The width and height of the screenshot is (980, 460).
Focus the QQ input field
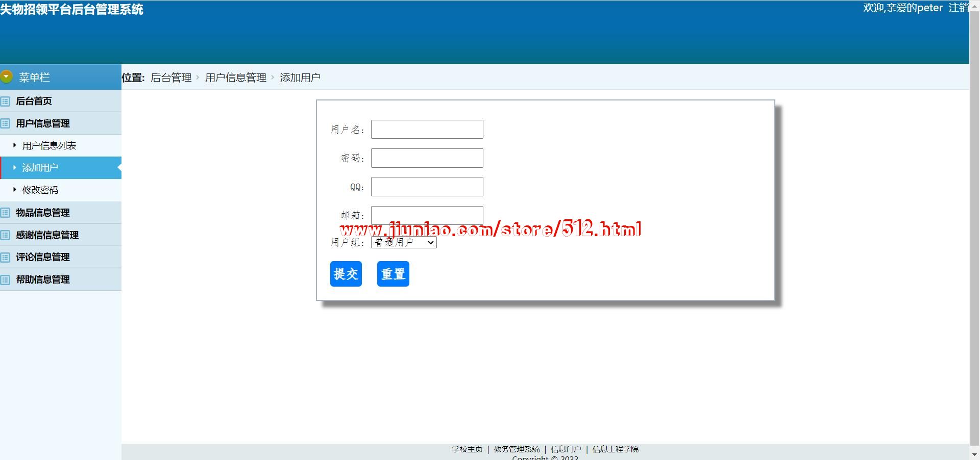[427, 187]
